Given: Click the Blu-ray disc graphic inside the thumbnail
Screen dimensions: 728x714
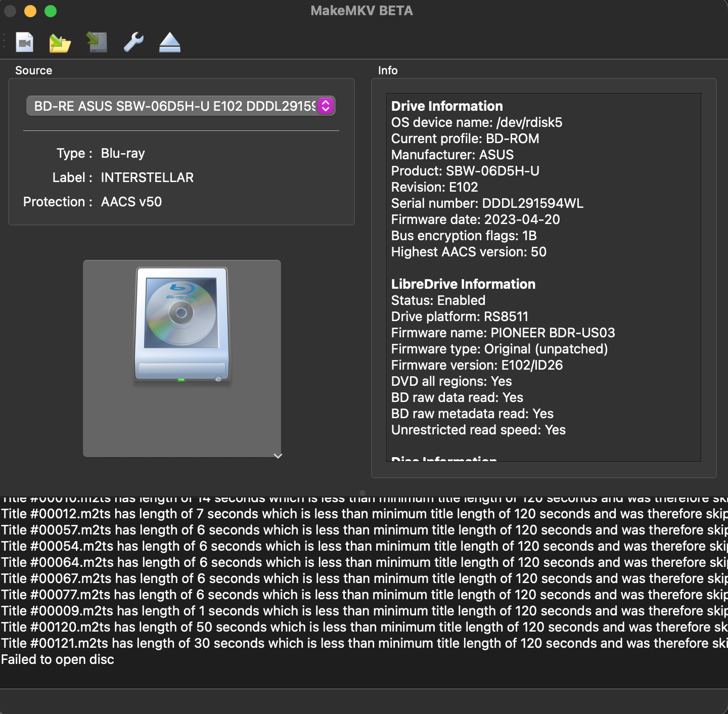Looking at the screenshot, I should [x=182, y=314].
